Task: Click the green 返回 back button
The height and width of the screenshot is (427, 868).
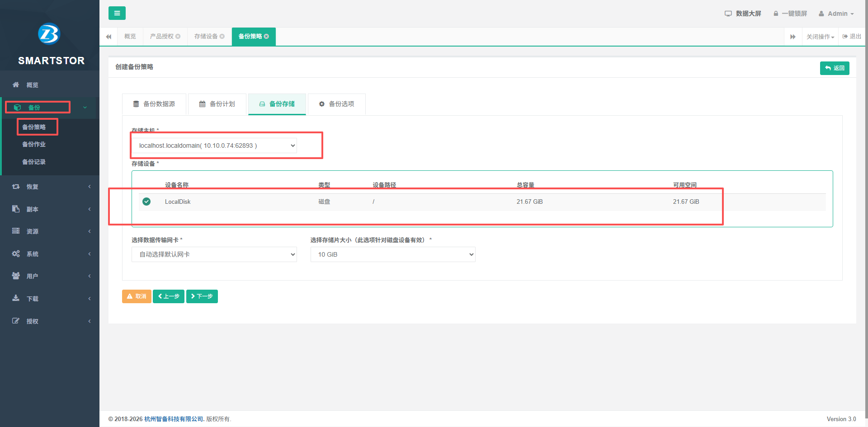Action: (x=835, y=68)
